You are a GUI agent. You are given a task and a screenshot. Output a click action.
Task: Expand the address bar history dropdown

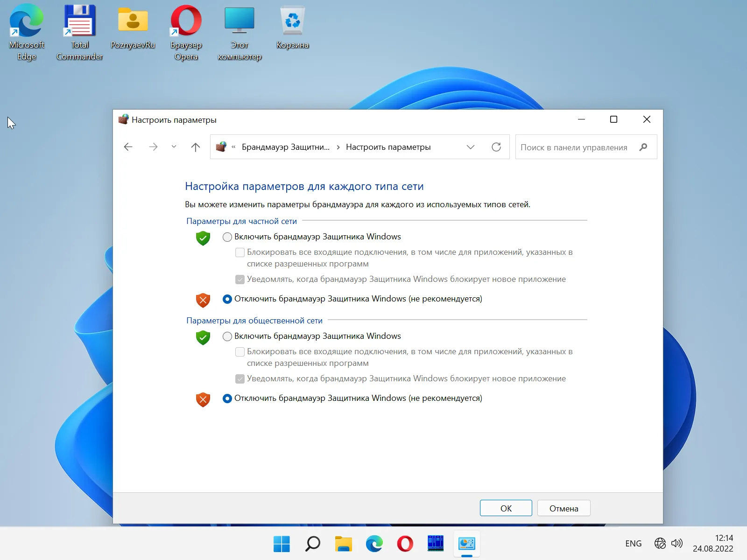click(471, 147)
